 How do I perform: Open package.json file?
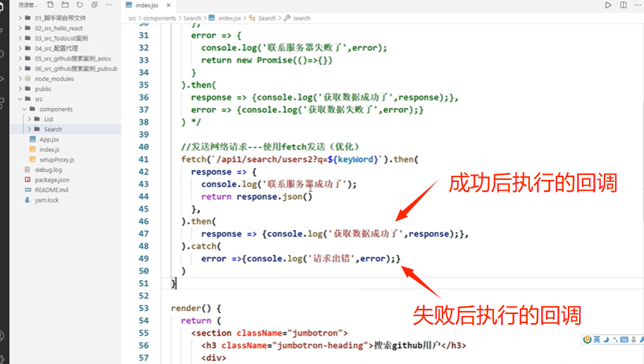[x=52, y=180]
